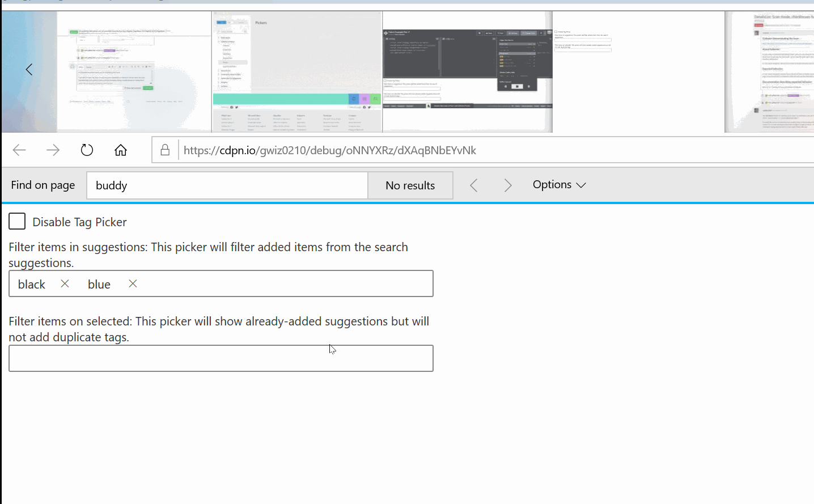Open the Options dropdown in find bar
This screenshot has height=504, width=814.
tap(559, 184)
